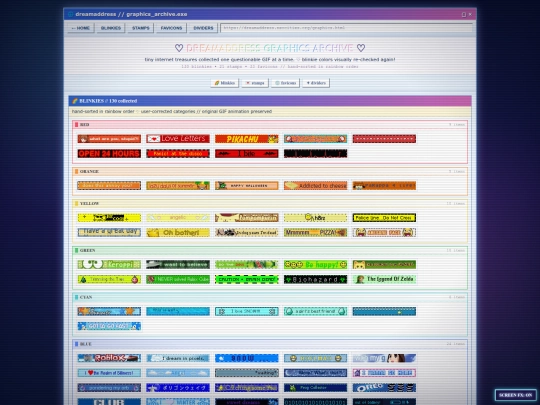Select the 'I want to believe' UFO blinkie

(x=178, y=264)
